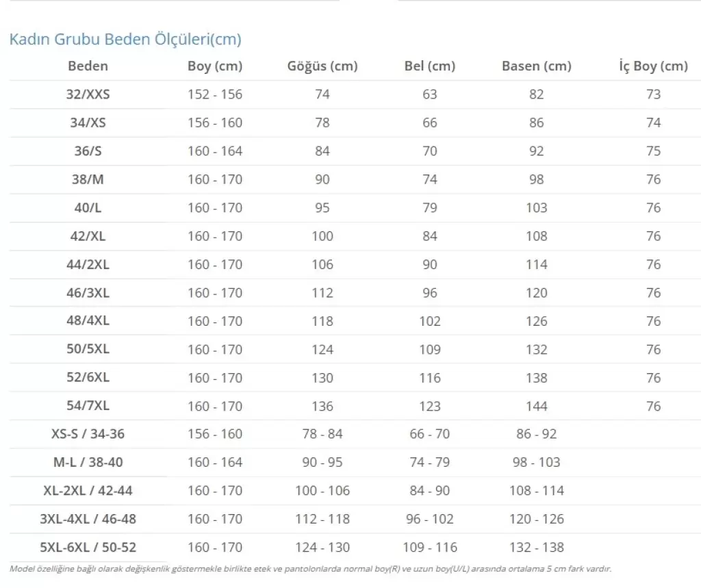The image size is (701, 588).
Task: Select the Basen (cm) column header
Action: 537,66
